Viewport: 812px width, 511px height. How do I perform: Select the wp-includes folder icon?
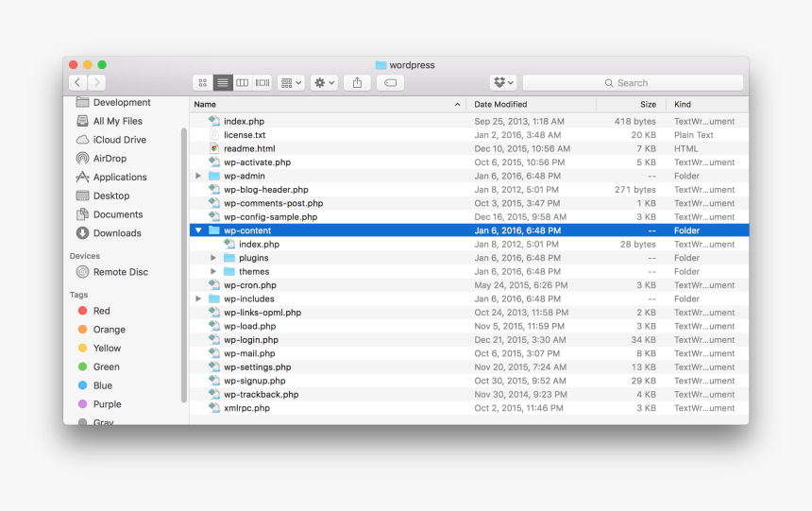point(214,298)
